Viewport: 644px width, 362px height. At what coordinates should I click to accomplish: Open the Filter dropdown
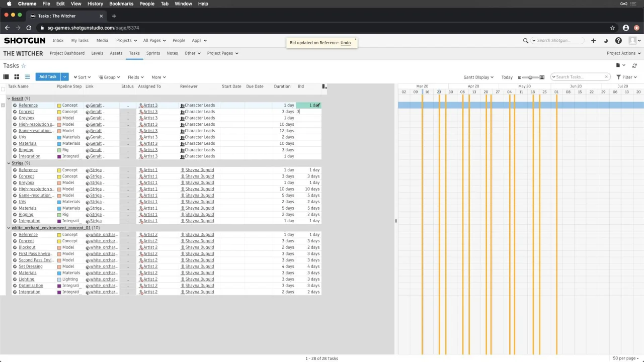click(627, 77)
